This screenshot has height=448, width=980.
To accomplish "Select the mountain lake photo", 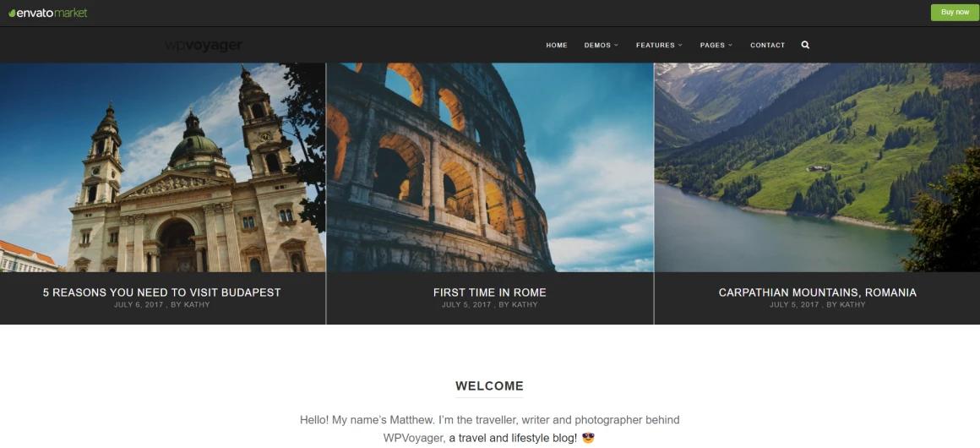I will point(817,167).
